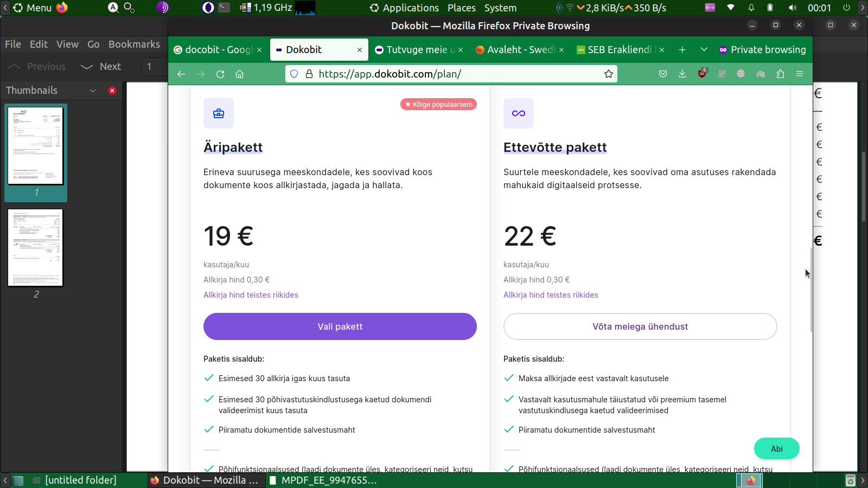
Task: Go back to previous page
Action: [x=181, y=74]
